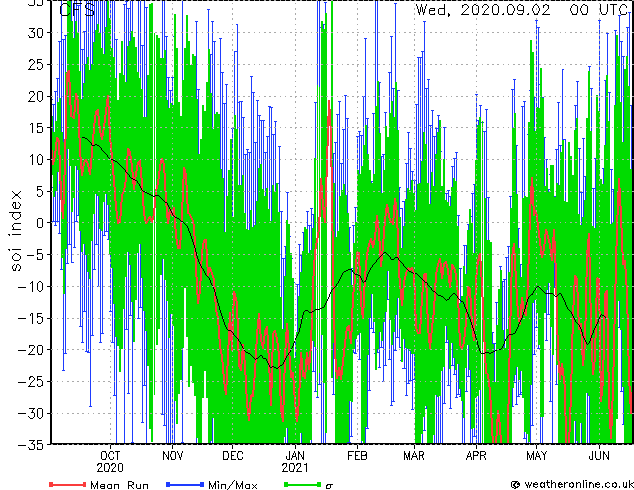The width and height of the screenshot is (634, 490).
Task: Click the y-axis label '0'
Action: point(40,223)
